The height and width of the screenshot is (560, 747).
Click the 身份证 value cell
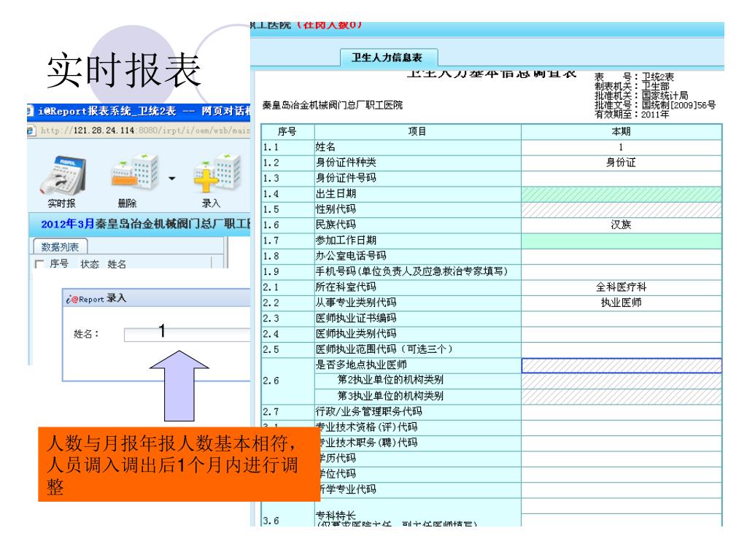coord(622,163)
